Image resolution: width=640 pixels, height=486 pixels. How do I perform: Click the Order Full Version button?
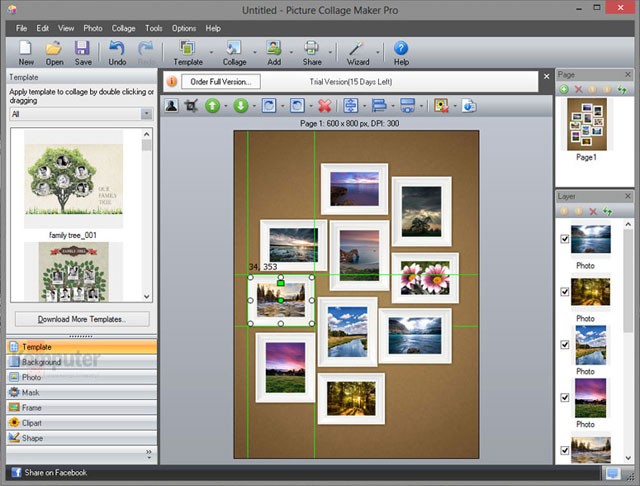[x=221, y=81]
